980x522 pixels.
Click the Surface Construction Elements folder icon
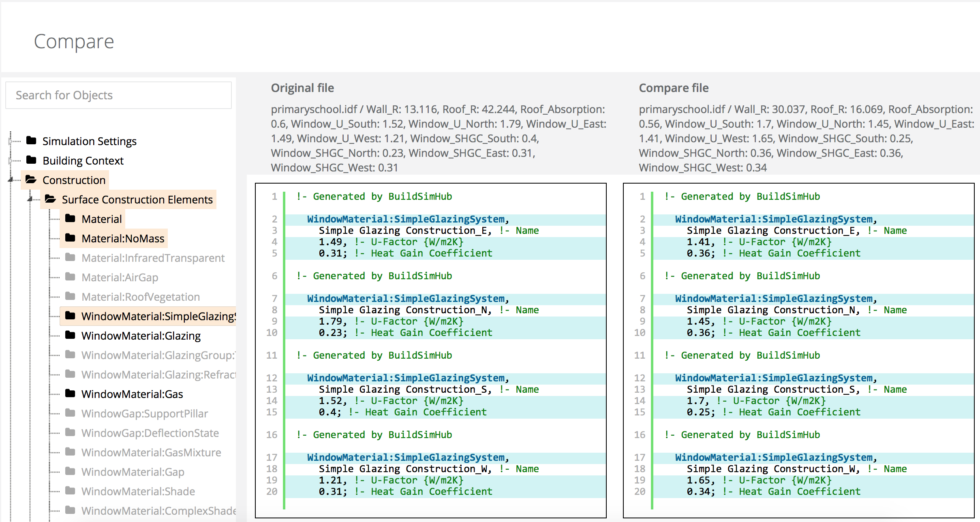[50, 199]
